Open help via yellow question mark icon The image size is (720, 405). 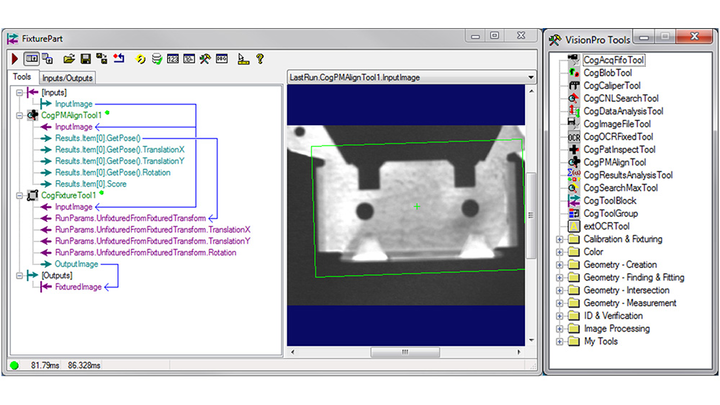pos(259,59)
